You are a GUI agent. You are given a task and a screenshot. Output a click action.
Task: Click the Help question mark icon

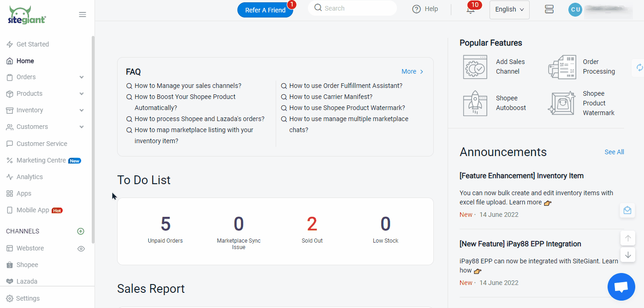(416, 9)
